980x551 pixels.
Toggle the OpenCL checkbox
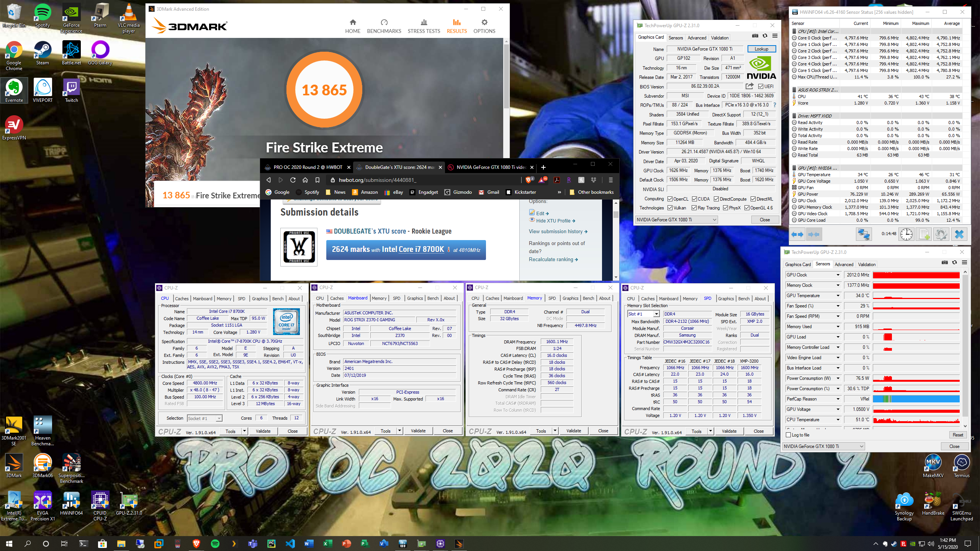click(670, 199)
